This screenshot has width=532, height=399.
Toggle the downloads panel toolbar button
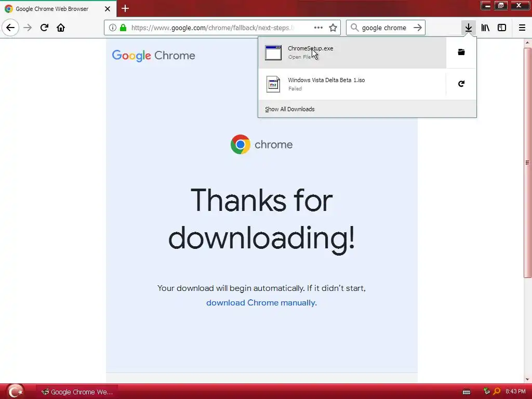pyautogui.click(x=469, y=28)
